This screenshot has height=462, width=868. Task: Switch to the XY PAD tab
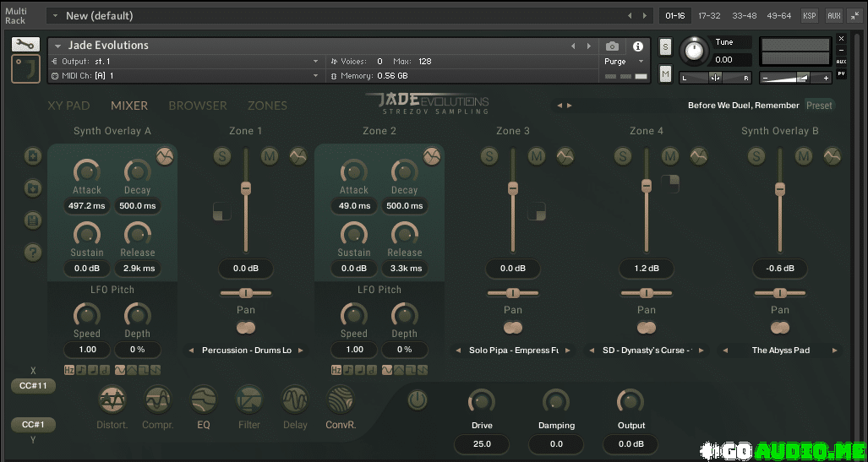[68, 106]
